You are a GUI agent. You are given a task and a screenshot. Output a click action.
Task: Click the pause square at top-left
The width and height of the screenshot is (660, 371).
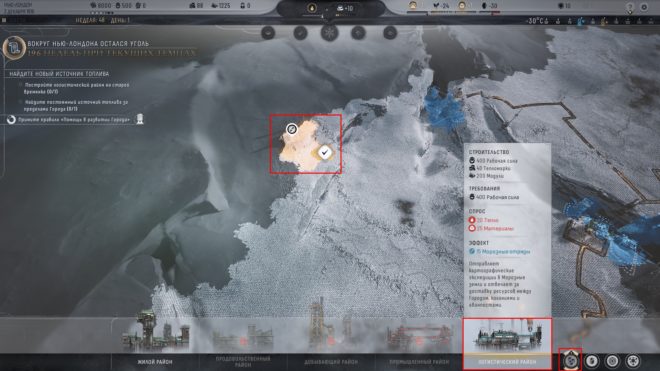pyautogui.click(x=4, y=20)
